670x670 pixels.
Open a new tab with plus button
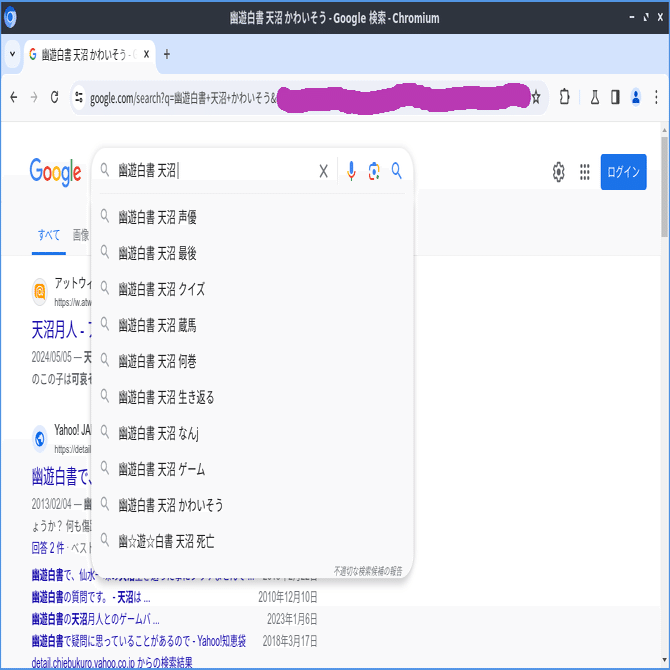[167, 54]
